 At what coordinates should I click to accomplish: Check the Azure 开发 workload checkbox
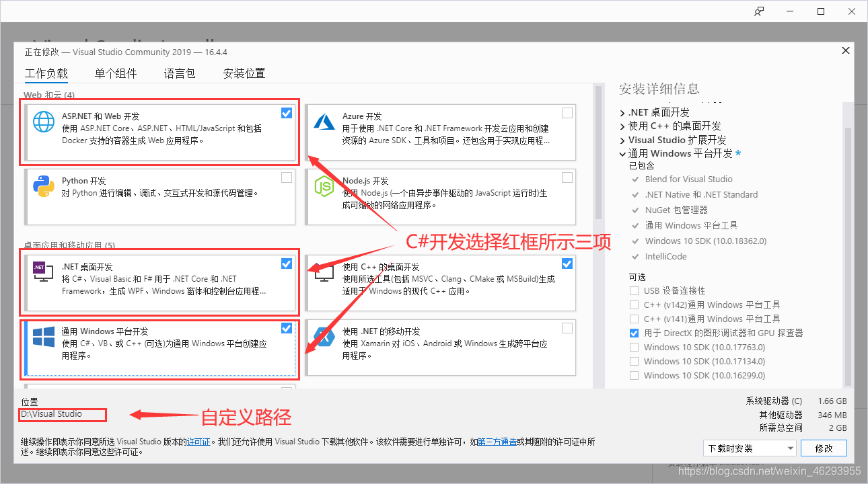pos(567,113)
